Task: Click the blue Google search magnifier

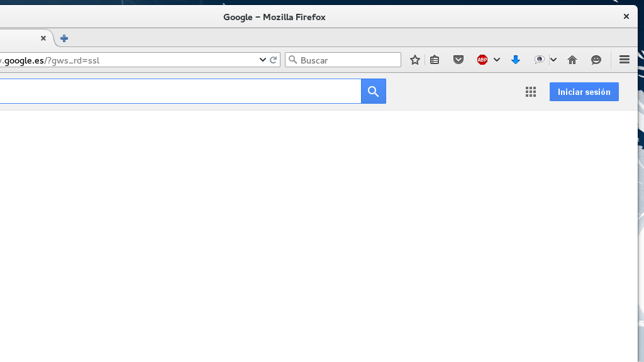Action: coord(373,91)
